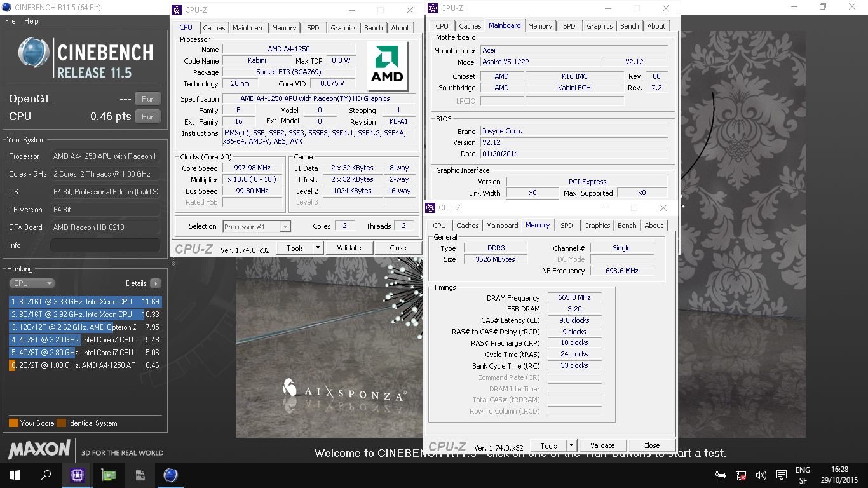Open the PNG file taskbar icon

140,475
